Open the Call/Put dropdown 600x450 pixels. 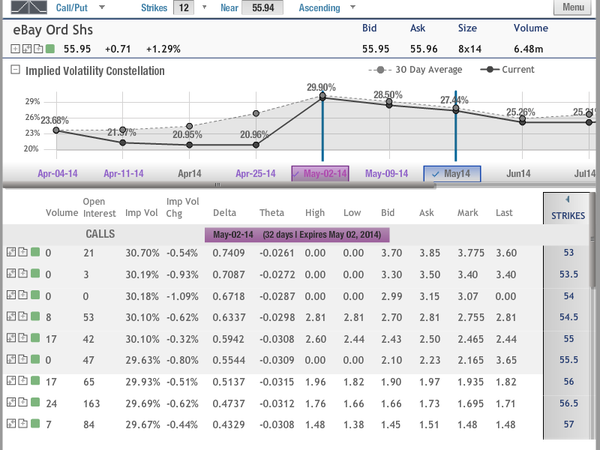[102, 7]
